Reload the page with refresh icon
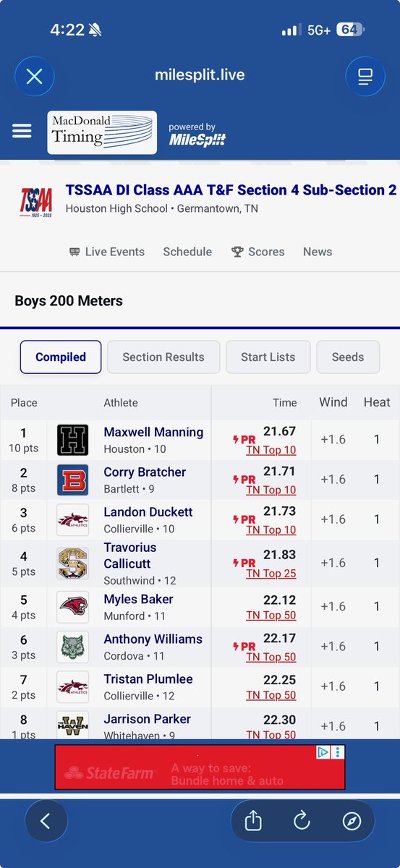The width and height of the screenshot is (400, 868). pyautogui.click(x=302, y=821)
